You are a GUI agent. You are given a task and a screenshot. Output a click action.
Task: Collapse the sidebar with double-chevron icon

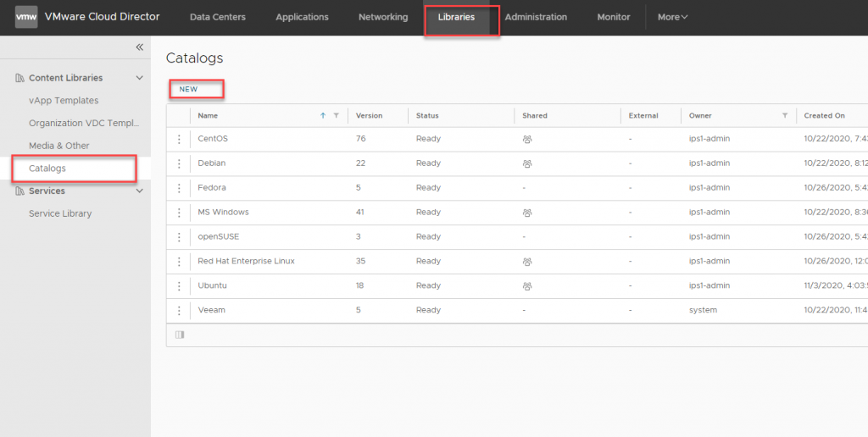140,47
